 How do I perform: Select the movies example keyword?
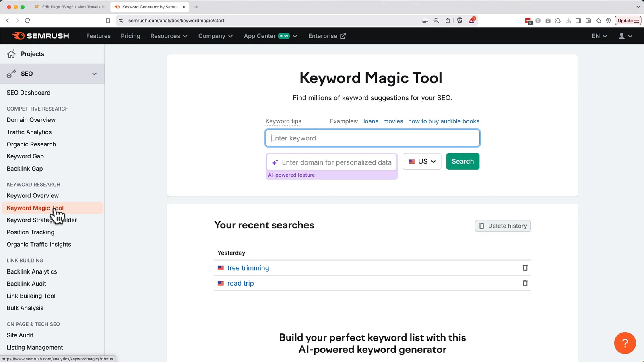coord(393,121)
